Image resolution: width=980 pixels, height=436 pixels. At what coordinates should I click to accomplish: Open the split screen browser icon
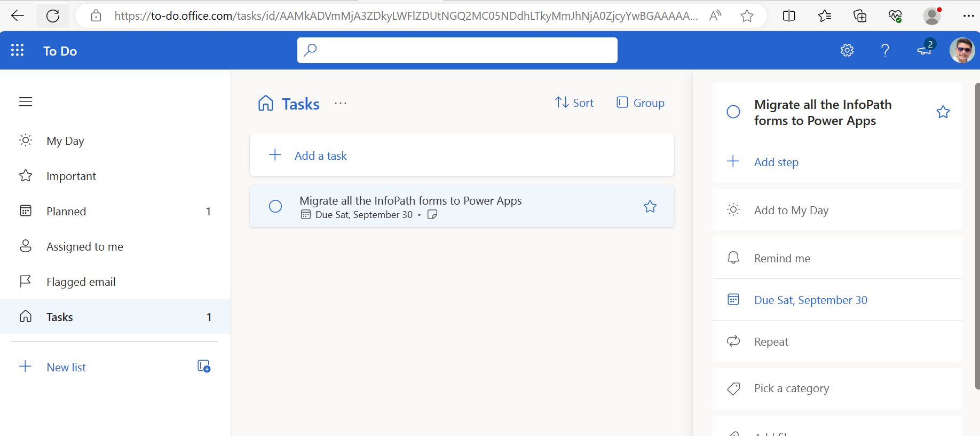789,16
